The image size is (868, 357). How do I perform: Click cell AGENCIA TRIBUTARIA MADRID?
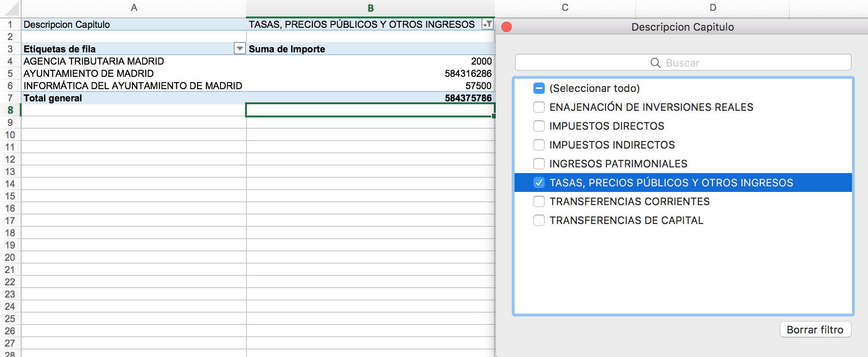pos(133,61)
